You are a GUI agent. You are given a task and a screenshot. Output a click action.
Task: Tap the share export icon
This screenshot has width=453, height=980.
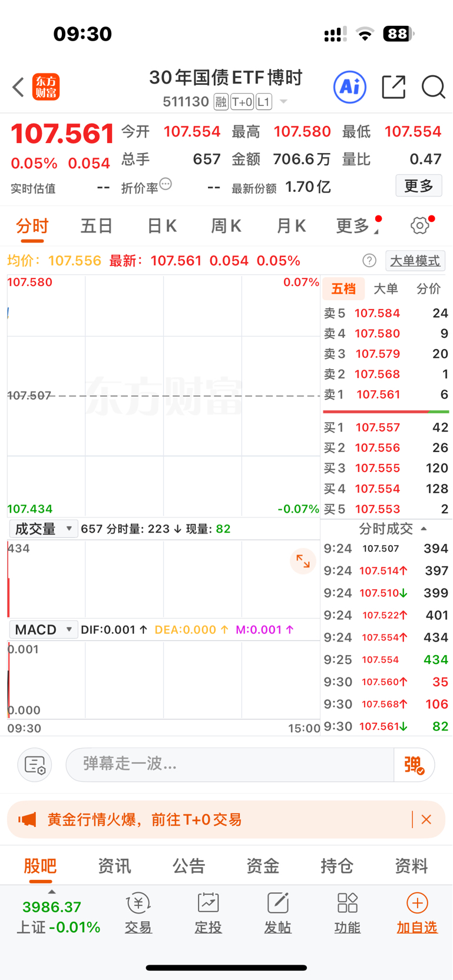pyautogui.click(x=394, y=87)
